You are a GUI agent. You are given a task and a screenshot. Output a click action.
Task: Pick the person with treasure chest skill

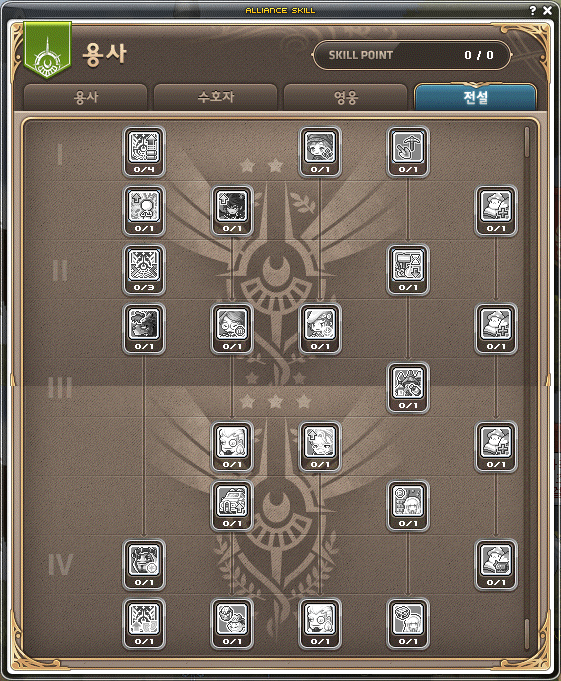tap(496, 564)
